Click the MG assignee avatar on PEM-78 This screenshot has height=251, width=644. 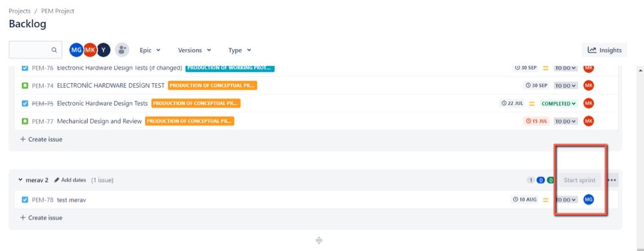(589, 199)
